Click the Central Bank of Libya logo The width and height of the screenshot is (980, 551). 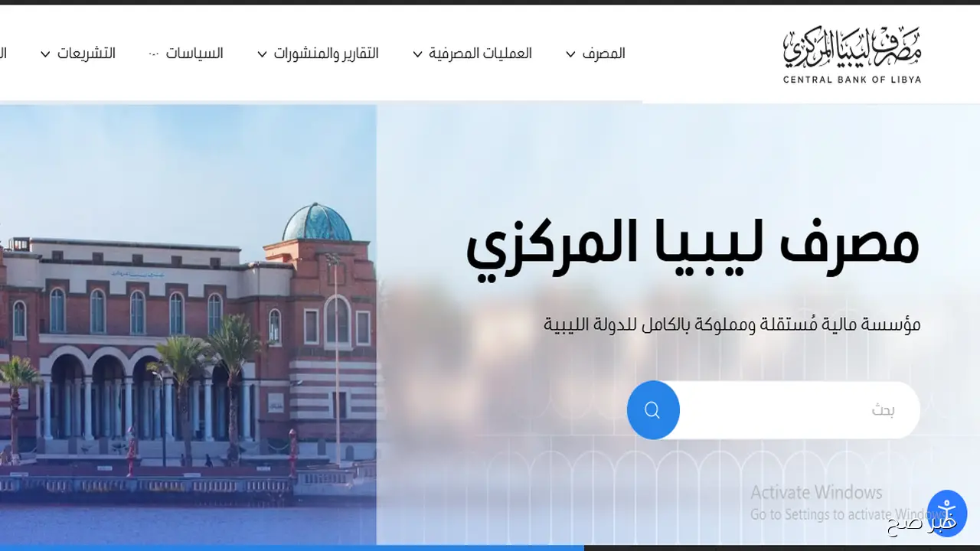pyautogui.click(x=850, y=52)
